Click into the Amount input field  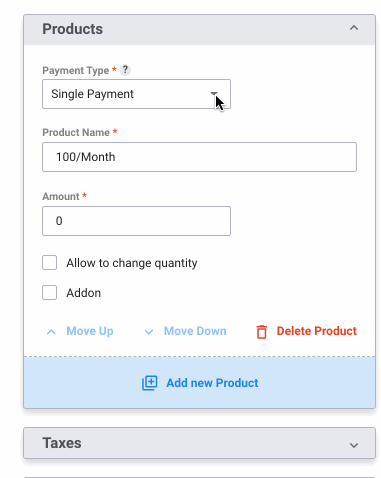136,221
